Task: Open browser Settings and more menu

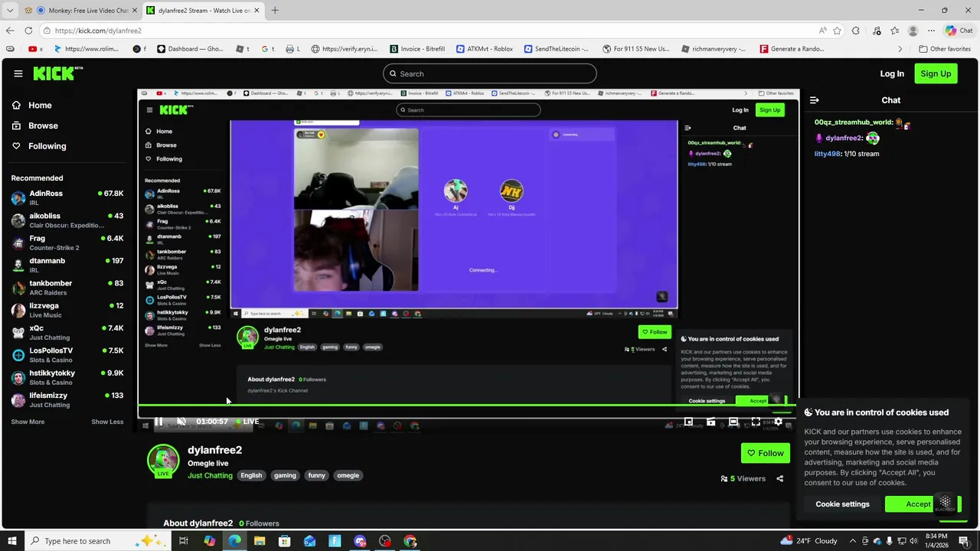Action: (x=931, y=31)
